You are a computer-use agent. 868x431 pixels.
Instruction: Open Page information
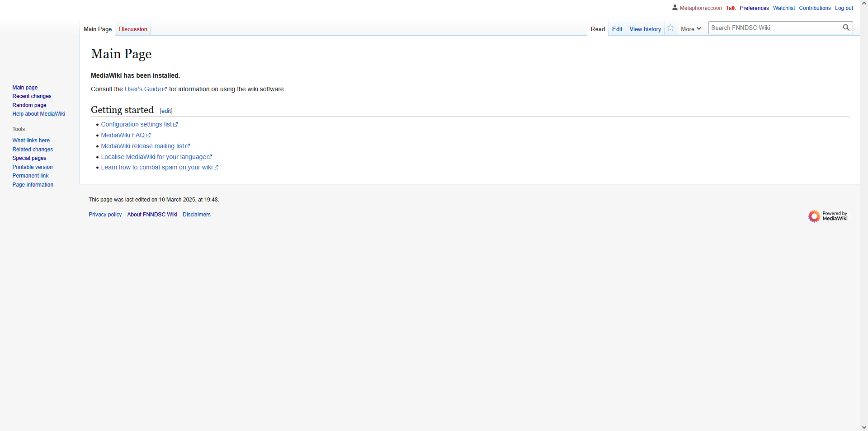(x=33, y=185)
